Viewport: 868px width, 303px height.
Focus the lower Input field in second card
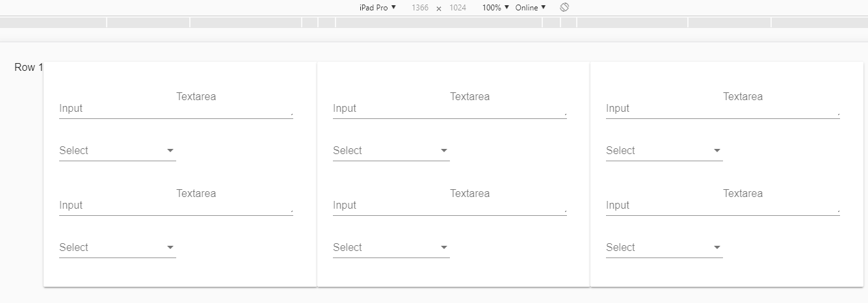click(391, 206)
